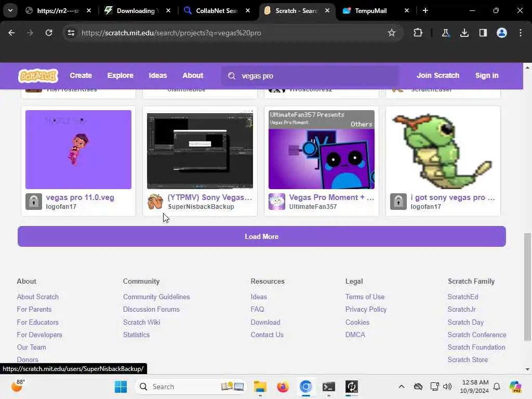This screenshot has width=532, height=399.
Task: Show hidden system tray icons chevron
Action: tap(402, 387)
